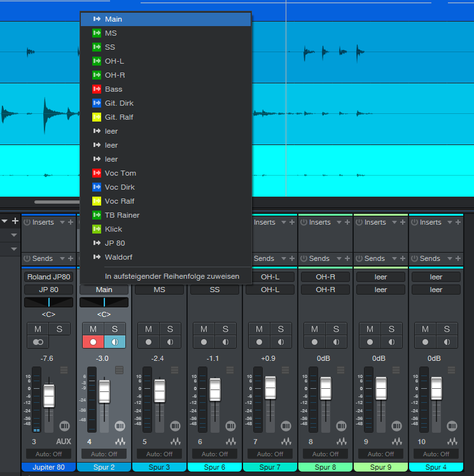Viewport: 474px width, 476px height.
Task: Disable record arm on Spur 2
Action: (x=93, y=341)
